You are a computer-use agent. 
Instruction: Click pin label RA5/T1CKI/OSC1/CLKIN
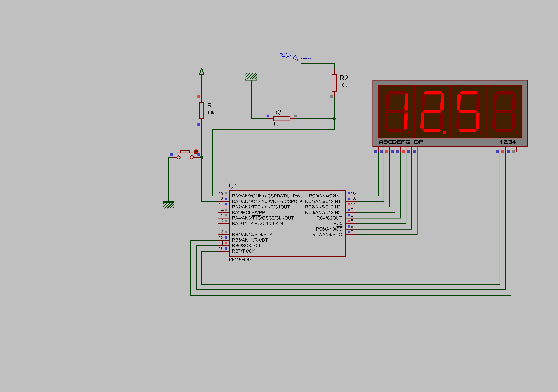pos(257,224)
